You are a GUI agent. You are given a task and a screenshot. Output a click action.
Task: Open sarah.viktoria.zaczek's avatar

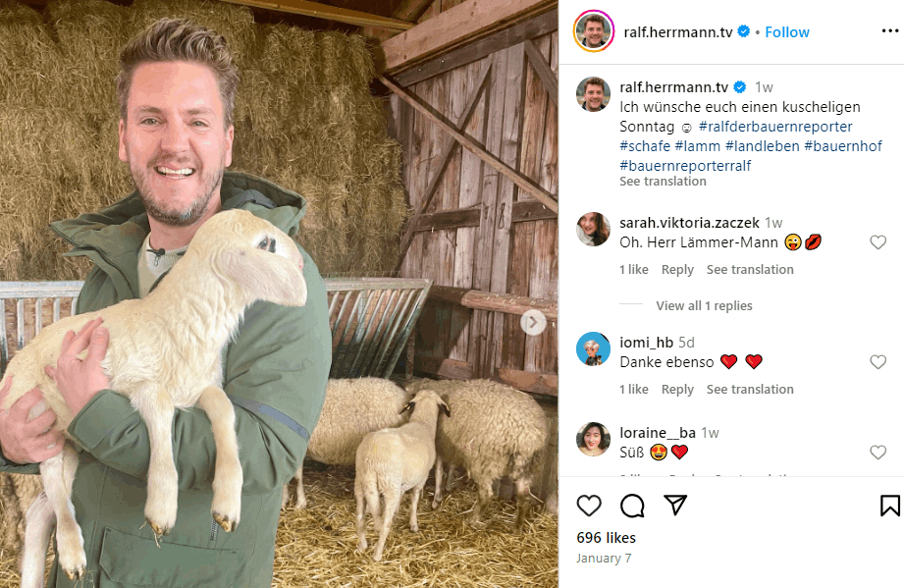click(x=594, y=229)
